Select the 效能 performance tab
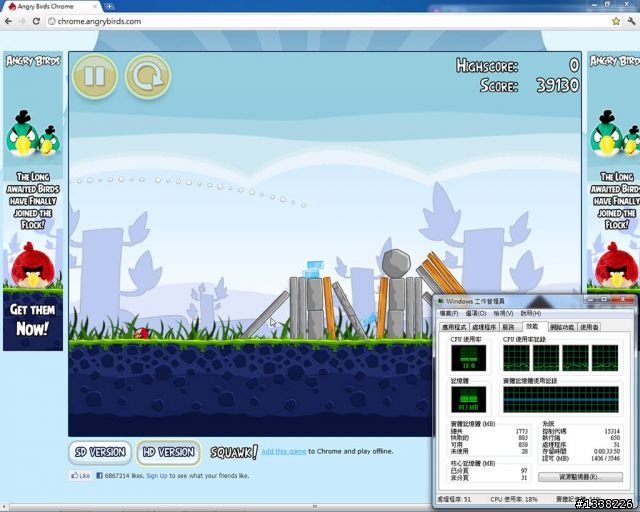Image resolution: width=640 pixels, height=512 pixels. tap(532, 326)
